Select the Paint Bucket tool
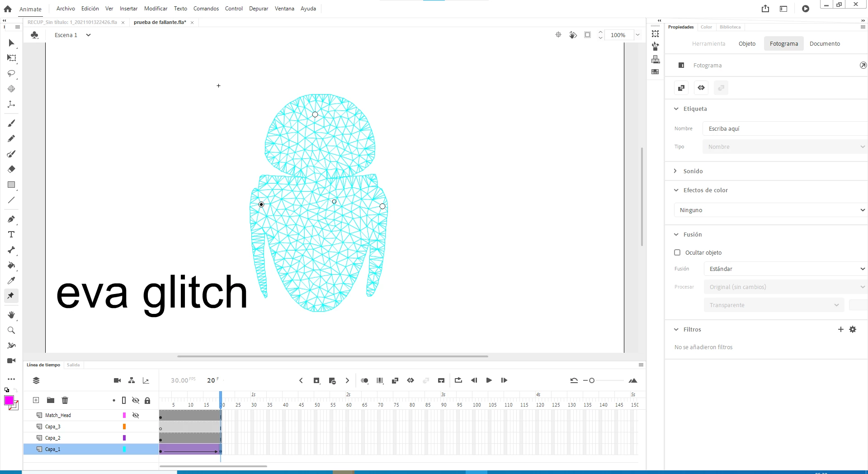This screenshot has width=868, height=474. point(11,265)
